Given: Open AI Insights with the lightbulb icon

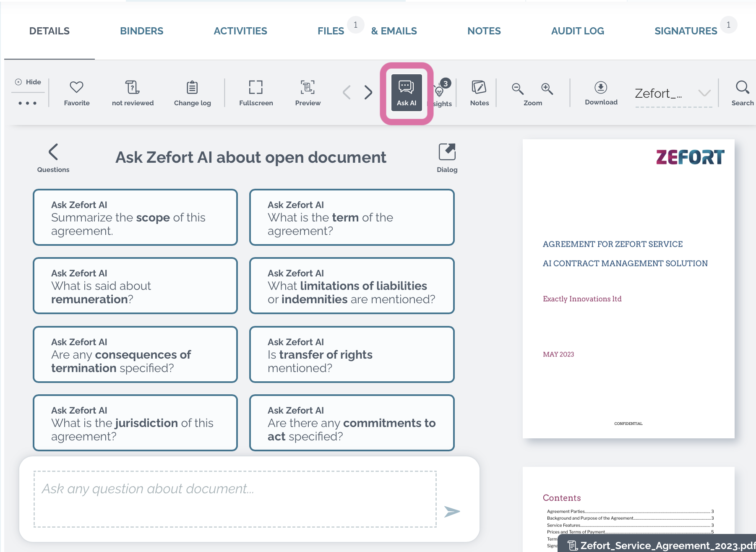Looking at the screenshot, I should click(x=439, y=92).
